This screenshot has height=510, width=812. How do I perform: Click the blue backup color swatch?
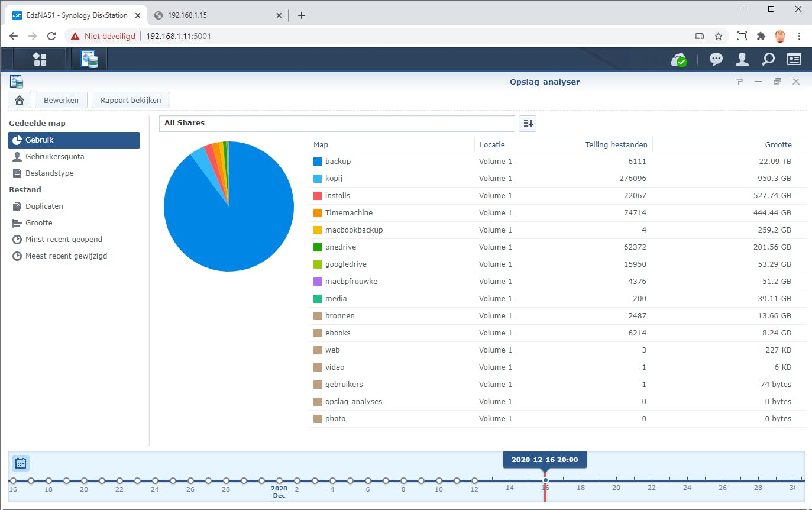point(318,162)
